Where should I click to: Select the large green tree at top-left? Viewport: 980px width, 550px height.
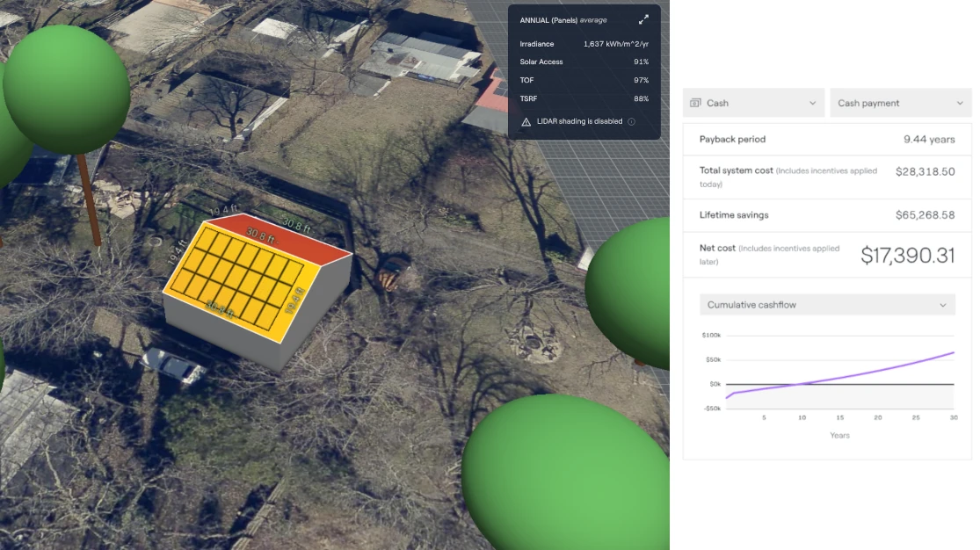[67, 90]
